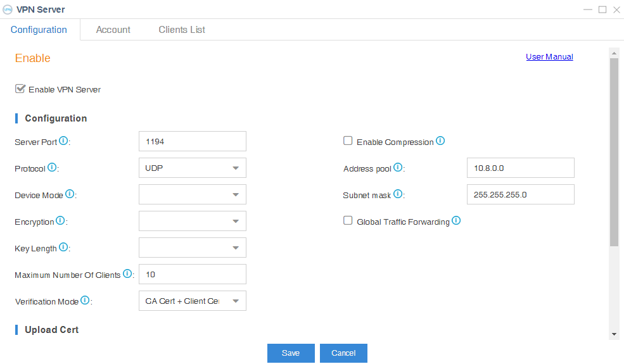Click info icon next to Key Length

point(63,248)
